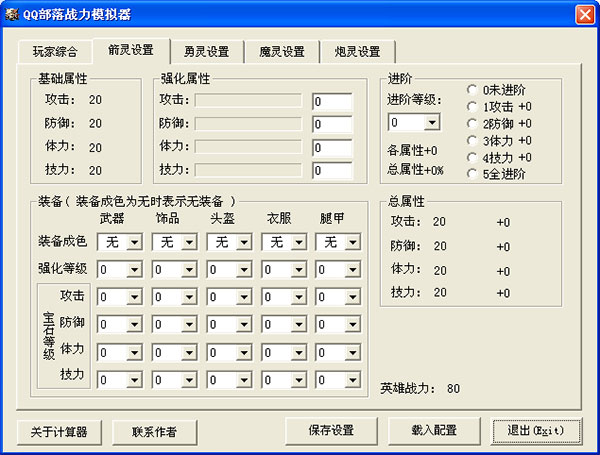Close the simulator window with the X button
Image resolution: width=600 pixels, height=455 pixels.
[x=585, y=15]
